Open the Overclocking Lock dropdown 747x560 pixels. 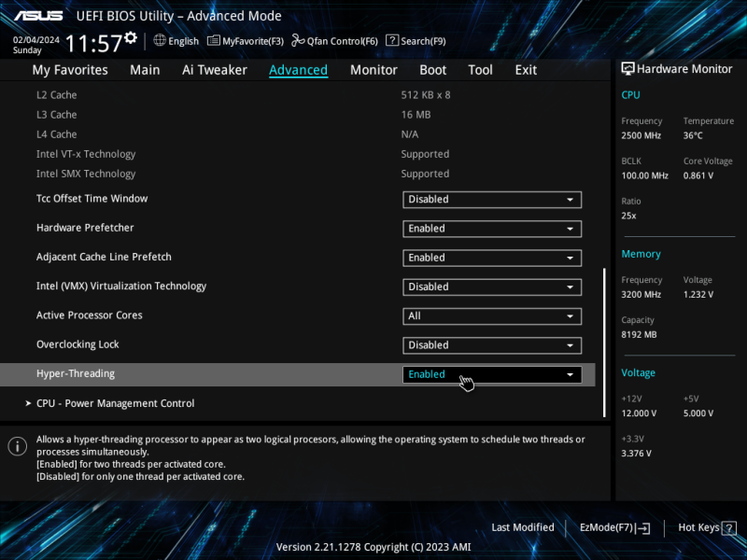pos(492,345)
